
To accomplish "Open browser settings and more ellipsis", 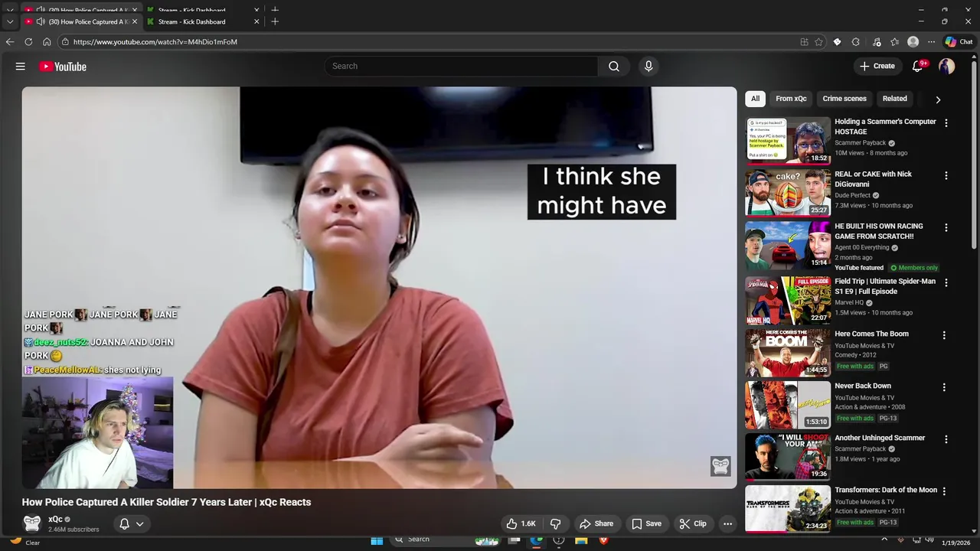I will [931, 42].
